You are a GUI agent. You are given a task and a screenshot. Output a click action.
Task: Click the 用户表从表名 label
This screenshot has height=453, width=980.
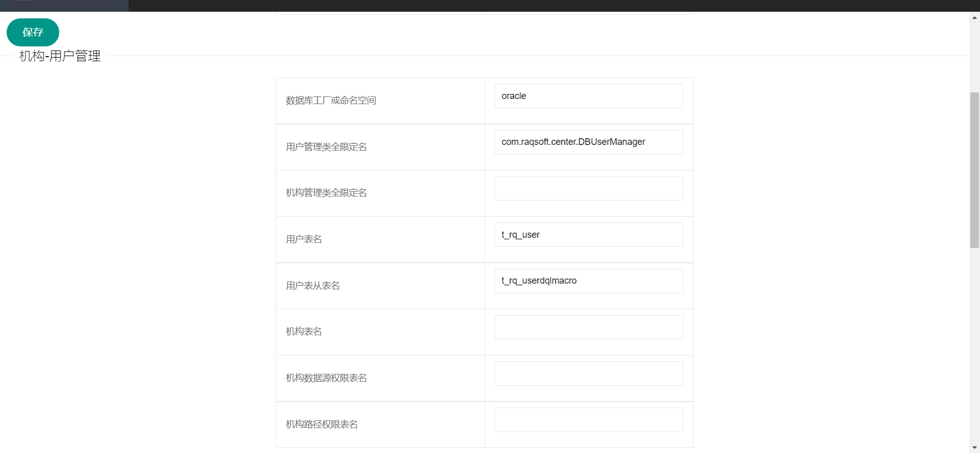(313, 286)
